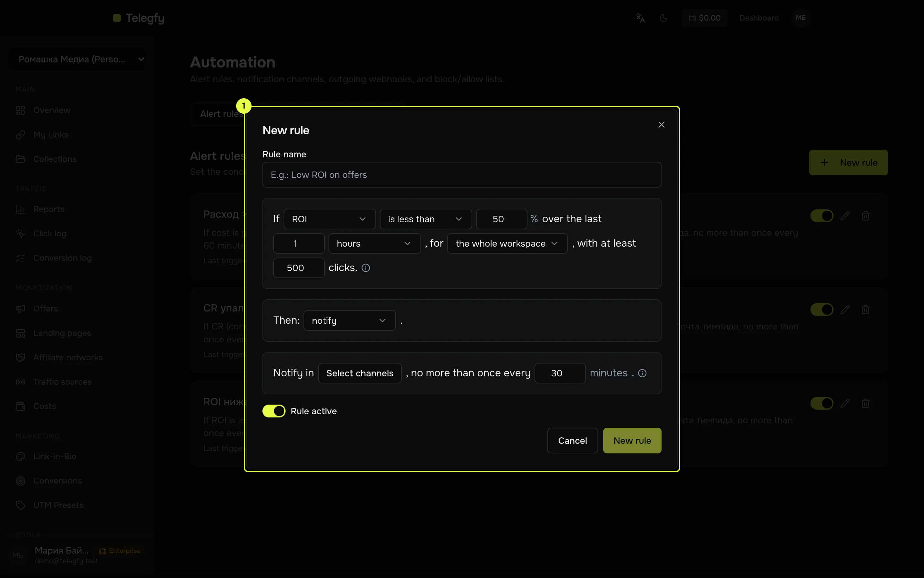Toggle dark mode moon icon
This screenshot has width=924, height=578.
coord(663,18)
